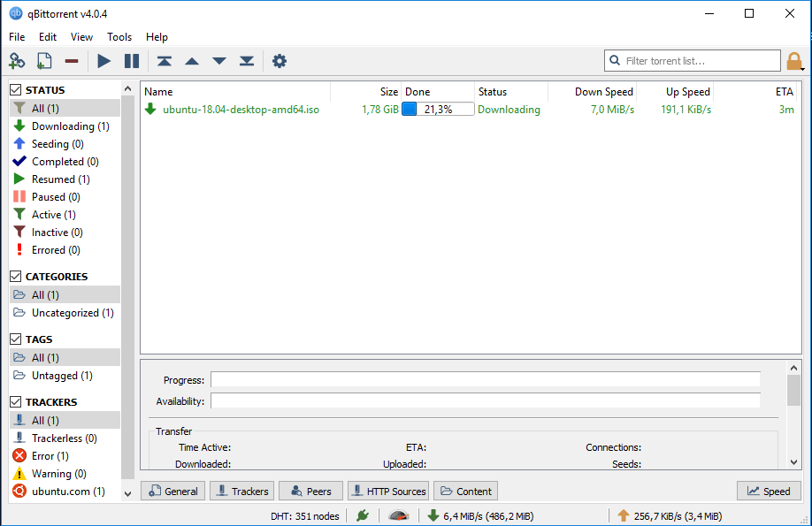Screen dimensions: 812x526
Task: Select All (1) under Trackers
Action: [x=65, y=421]
